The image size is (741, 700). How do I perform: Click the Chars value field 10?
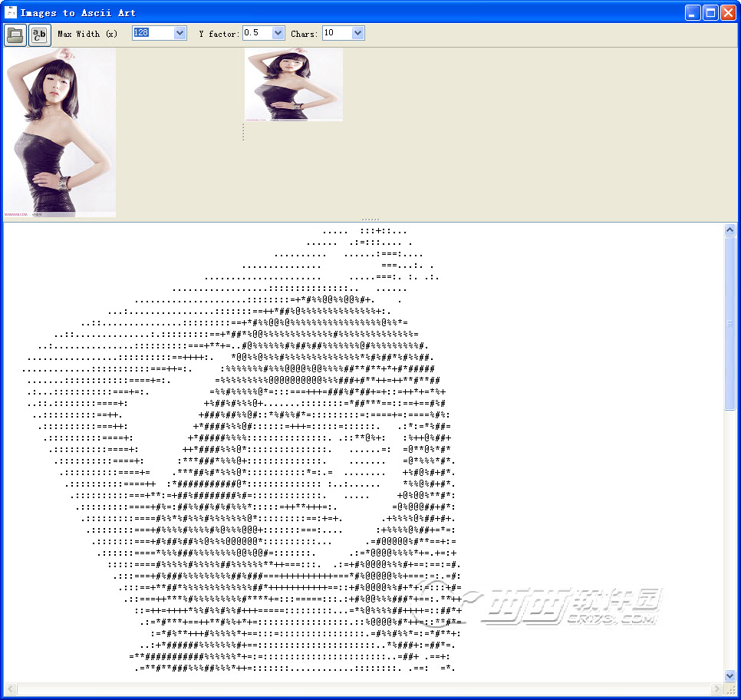point(338,33)
